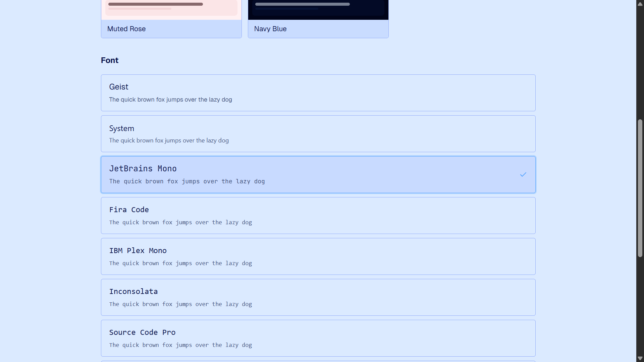The height and width of the screenshot is (362, 644).
Task: Click the Muted Rose preview thumbnail
Action: click(171, 8)
